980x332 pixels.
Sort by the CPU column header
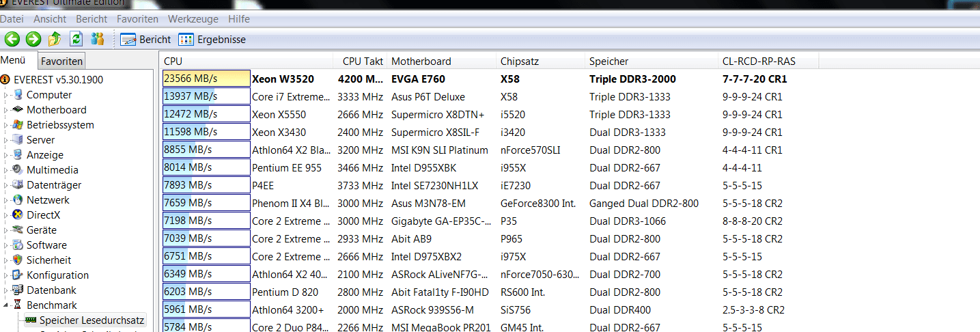pos(247,61)
